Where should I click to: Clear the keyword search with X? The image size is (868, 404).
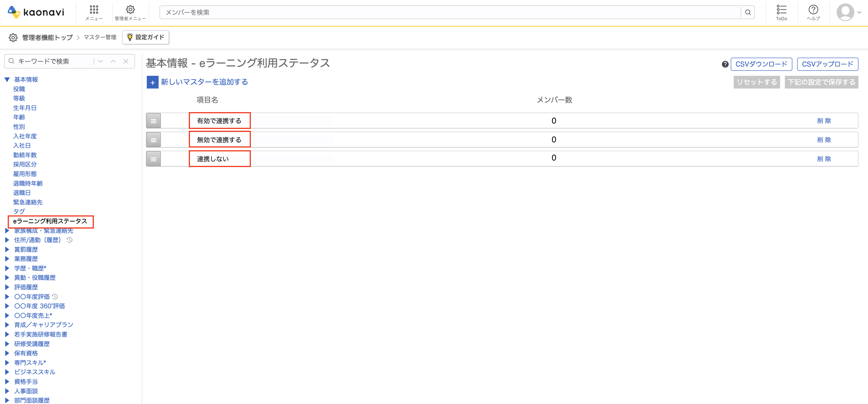(126, 61)
